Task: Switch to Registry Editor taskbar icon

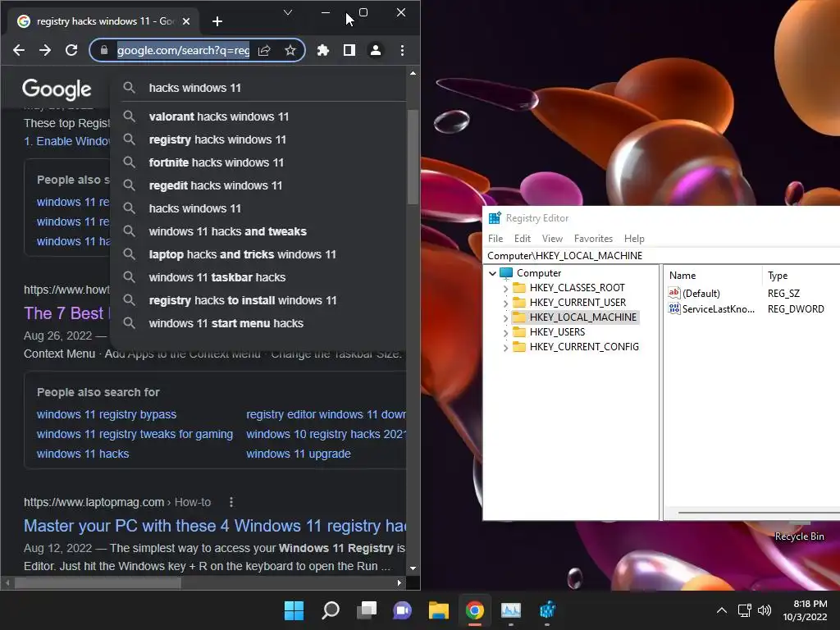Action: 547,610
